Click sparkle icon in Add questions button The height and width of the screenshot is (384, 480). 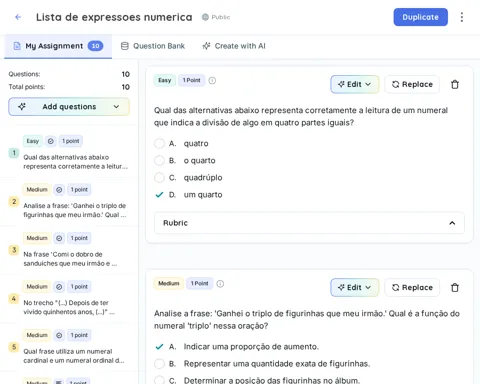pyautogui.click(x=22, y=107)
